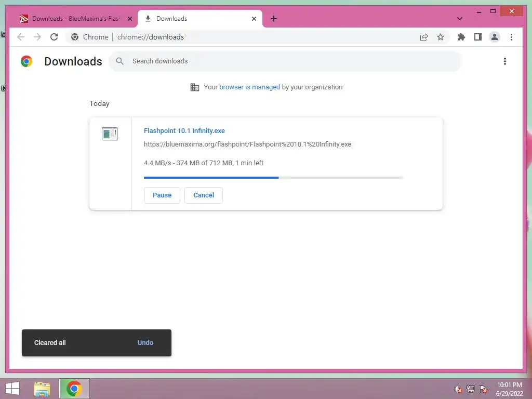Close the Downloads tab

click(x=254, y=19)
